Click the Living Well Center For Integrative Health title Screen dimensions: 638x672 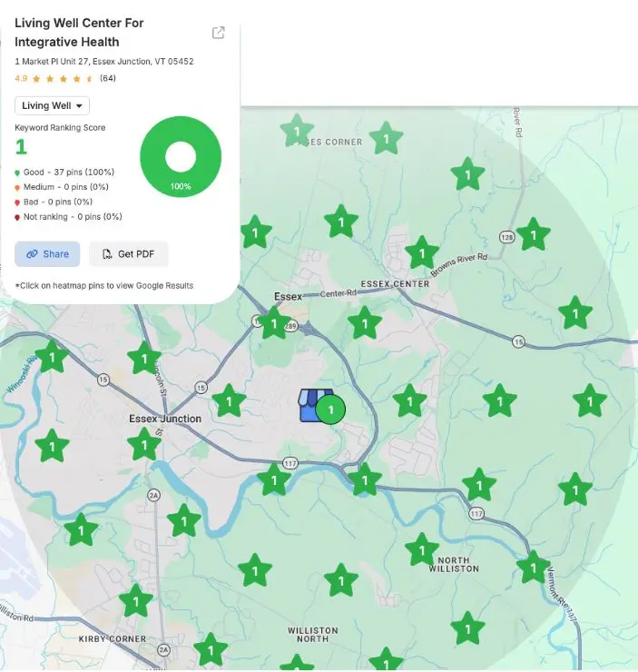(79, 32)
